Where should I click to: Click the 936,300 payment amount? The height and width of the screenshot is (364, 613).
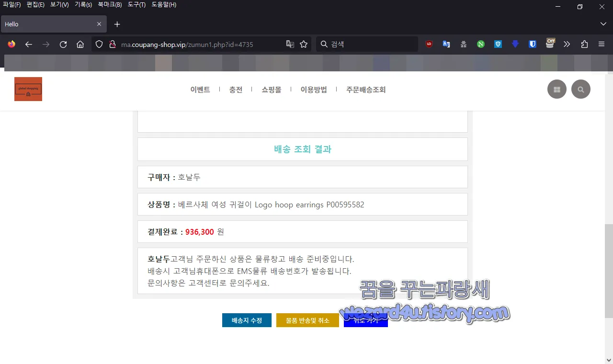[x=199, y=232]
